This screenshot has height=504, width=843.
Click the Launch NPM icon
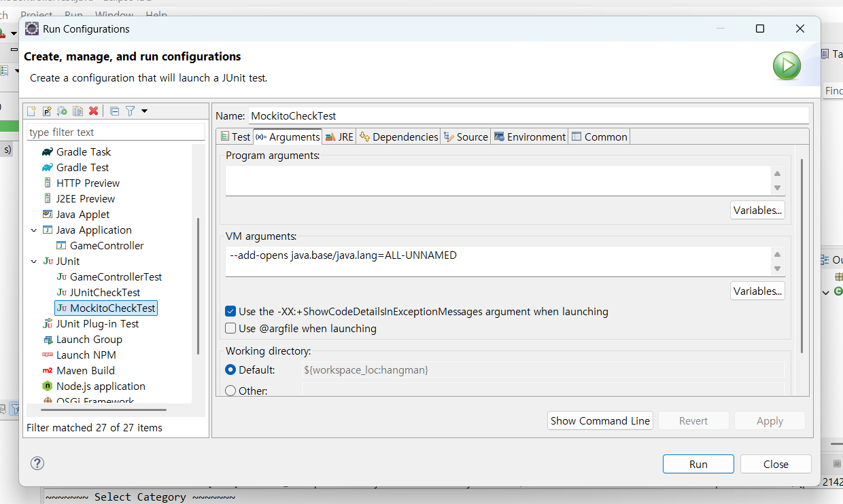point(47,355)
